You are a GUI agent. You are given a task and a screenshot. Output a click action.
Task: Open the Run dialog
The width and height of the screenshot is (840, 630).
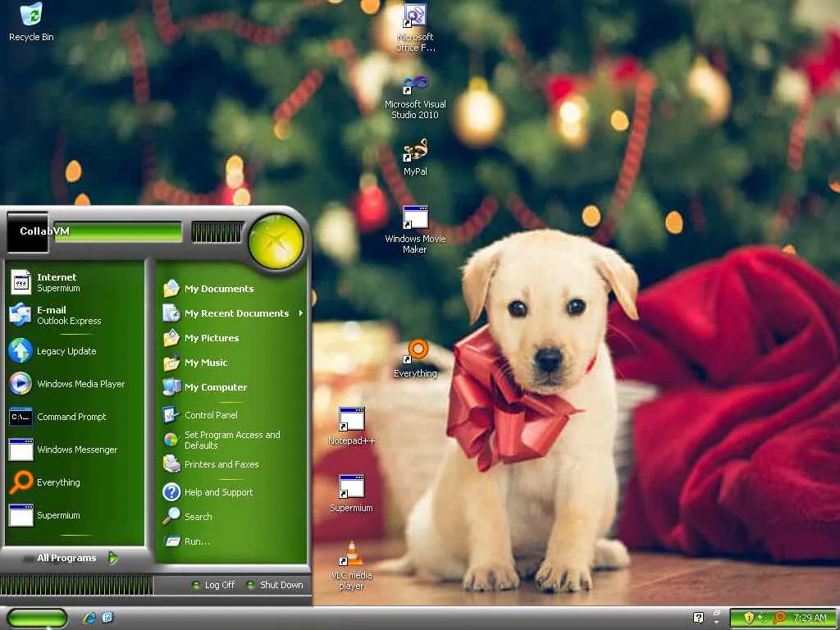click(x=232, y=541)
